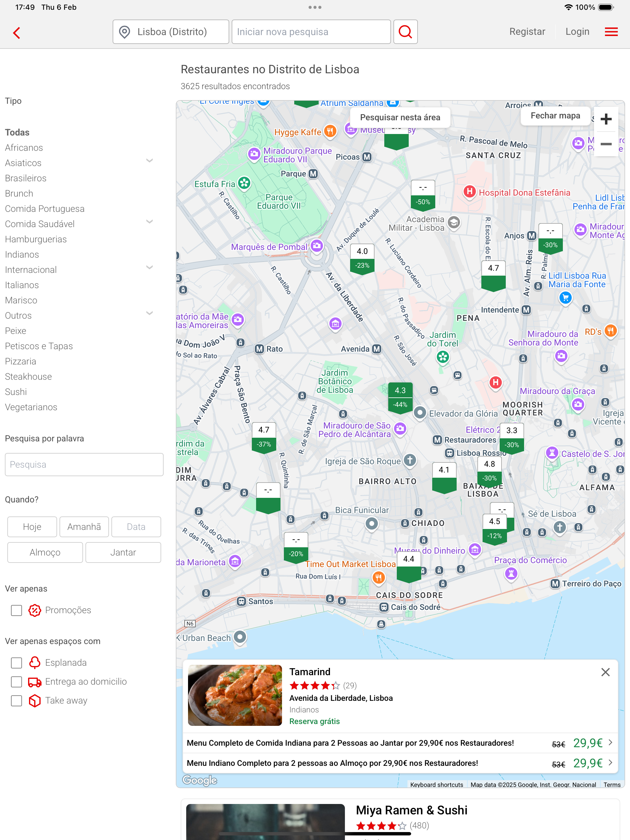Open the Jantar 29,9€ menu offer arrow
The image size is (630, 840).
[610, 742]
